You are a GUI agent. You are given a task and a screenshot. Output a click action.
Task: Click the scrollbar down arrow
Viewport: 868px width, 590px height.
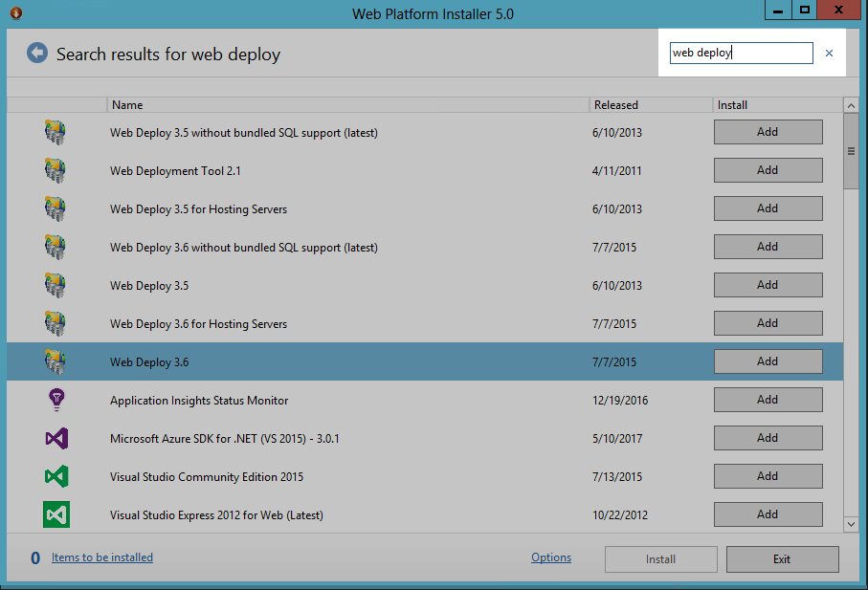click(x=851, y=524)
